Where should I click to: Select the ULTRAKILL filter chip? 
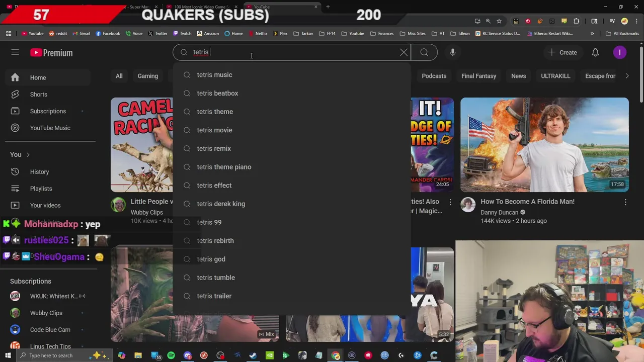(x=555, y=76)
